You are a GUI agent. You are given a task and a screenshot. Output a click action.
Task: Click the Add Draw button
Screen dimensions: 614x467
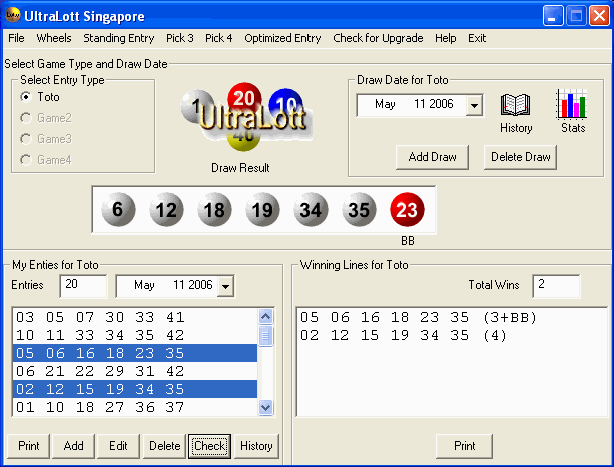pos(432,157)
